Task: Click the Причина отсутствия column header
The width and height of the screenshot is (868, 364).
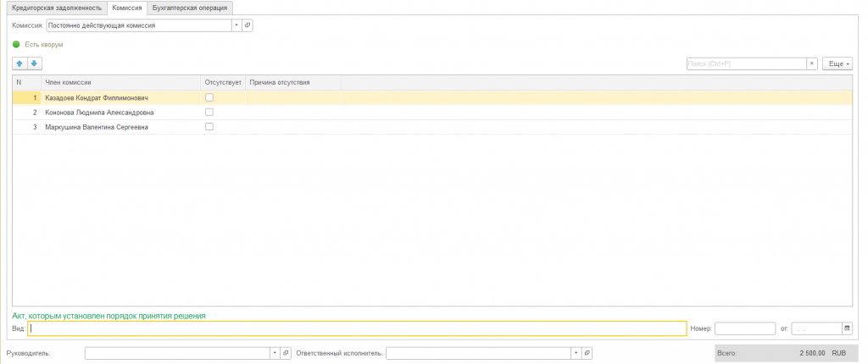Action: click(x=292, y=82)
